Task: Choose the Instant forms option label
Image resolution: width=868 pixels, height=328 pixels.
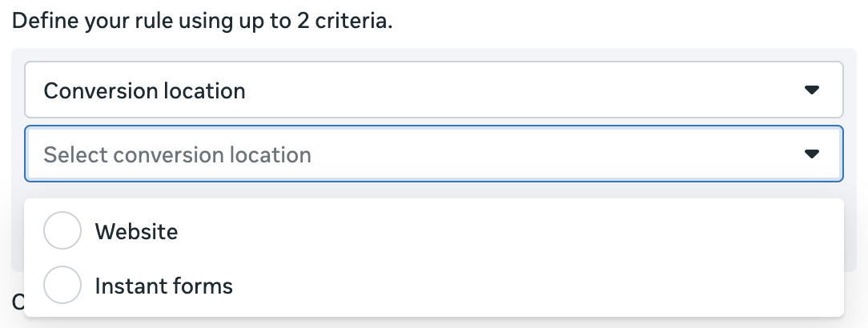Action: click(x=163, y=286)
